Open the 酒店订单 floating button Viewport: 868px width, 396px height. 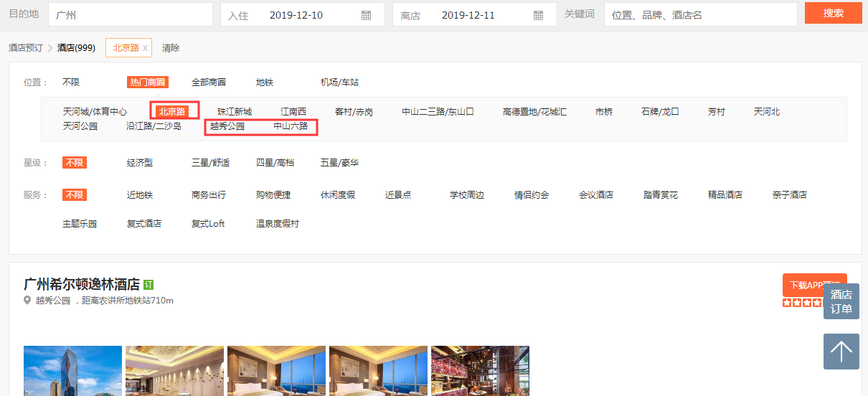tap(841, 301)
